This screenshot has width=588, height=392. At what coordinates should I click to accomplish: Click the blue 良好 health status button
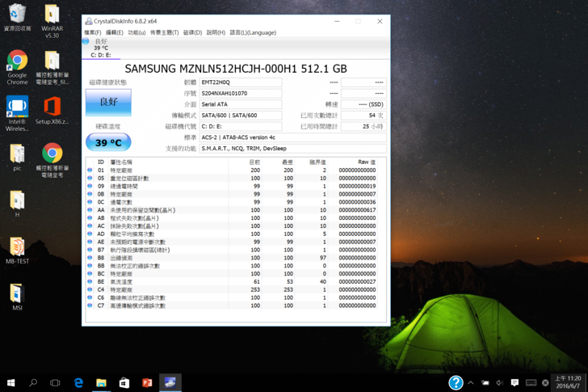(x=108, y=103)
